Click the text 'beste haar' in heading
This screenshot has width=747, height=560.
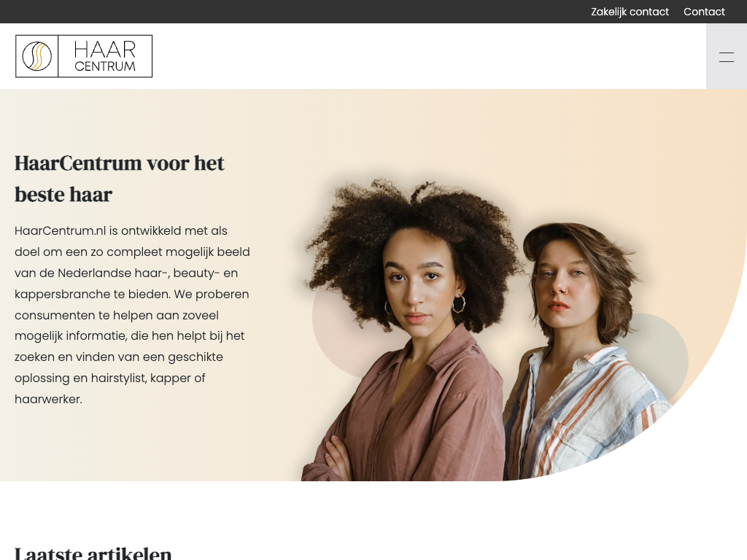(63, 195)
